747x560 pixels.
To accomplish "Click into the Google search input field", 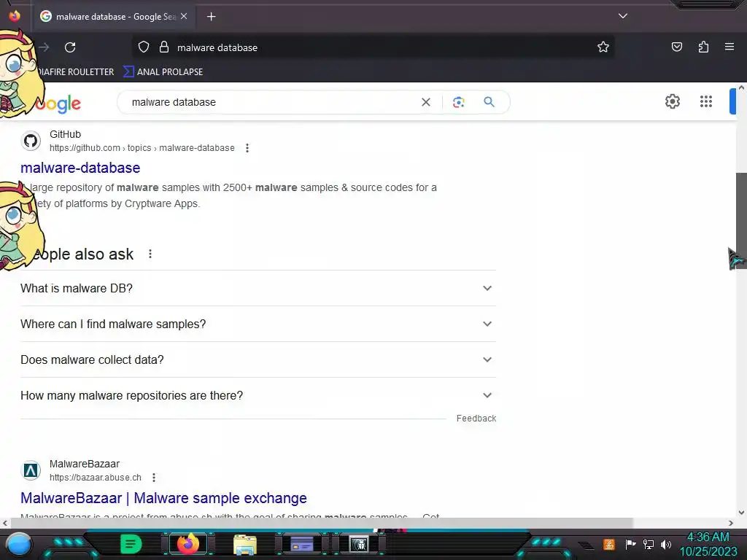I will [x=271, y=102].
